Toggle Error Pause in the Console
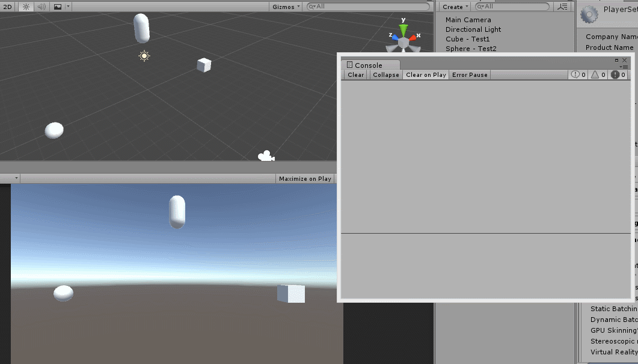Image resolution: width=638 pixels, height=364 pixels. point(470,74)
